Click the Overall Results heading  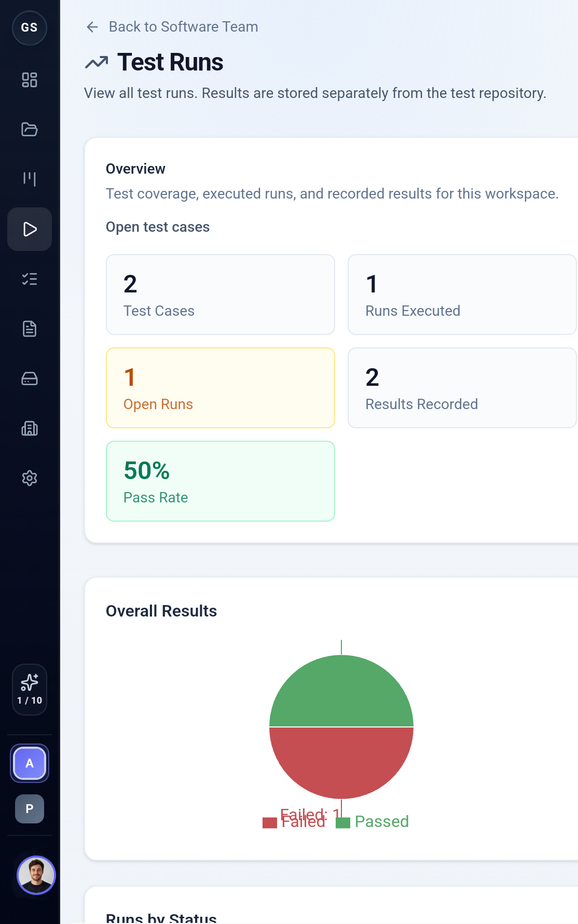(161, 611)
